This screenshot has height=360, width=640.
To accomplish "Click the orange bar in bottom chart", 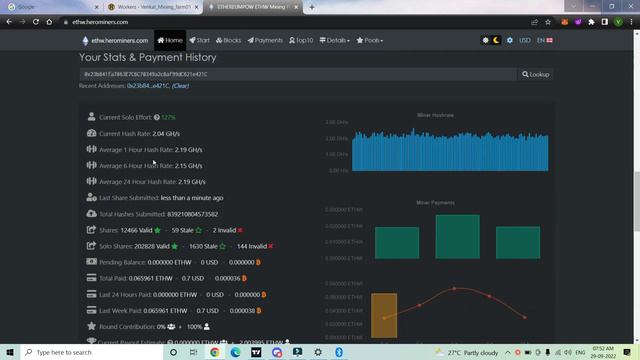I will pyautogui.click(x=384, y=316).
